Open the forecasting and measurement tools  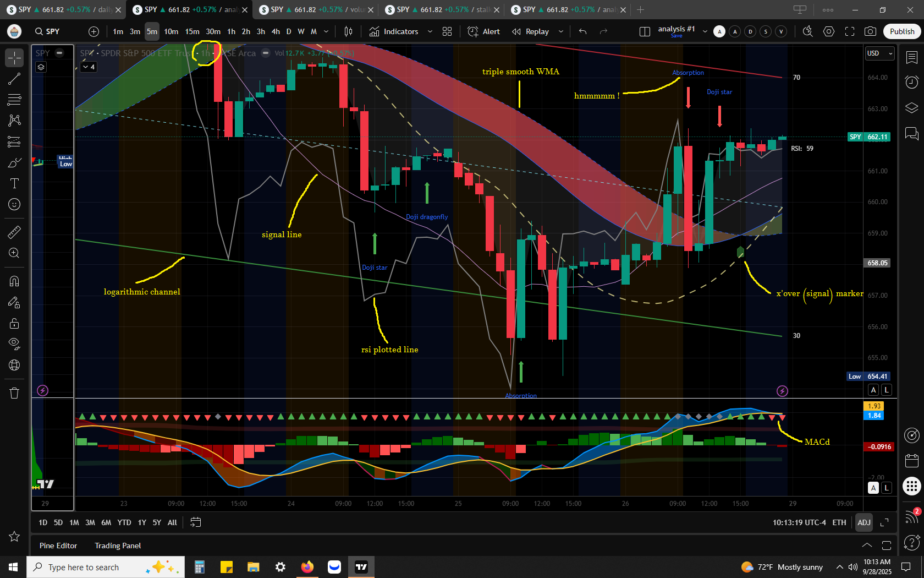(14, 141)
